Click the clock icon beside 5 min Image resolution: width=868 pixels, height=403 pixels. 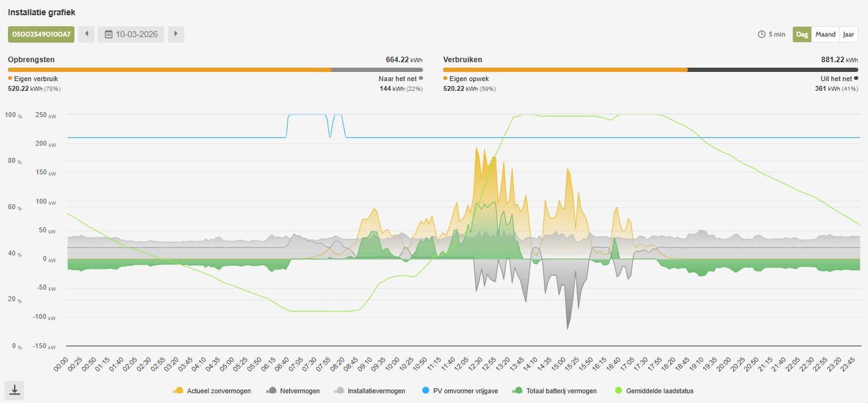coord(761,34)
